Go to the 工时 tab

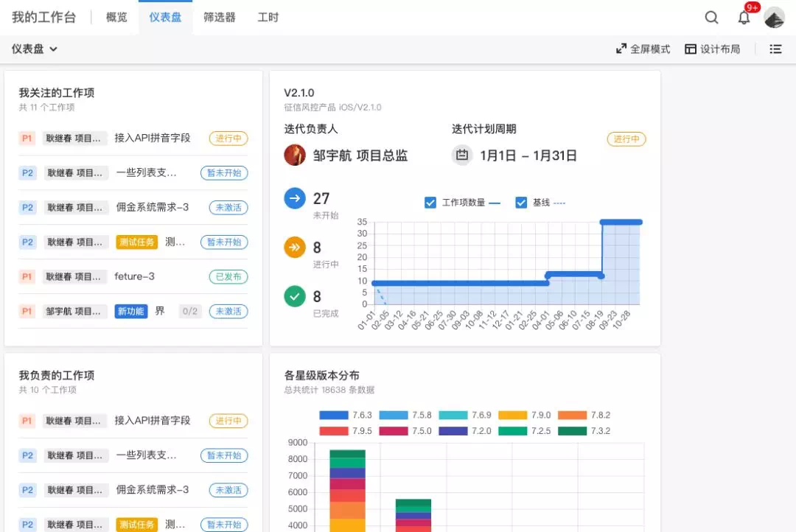pos(268,17)
